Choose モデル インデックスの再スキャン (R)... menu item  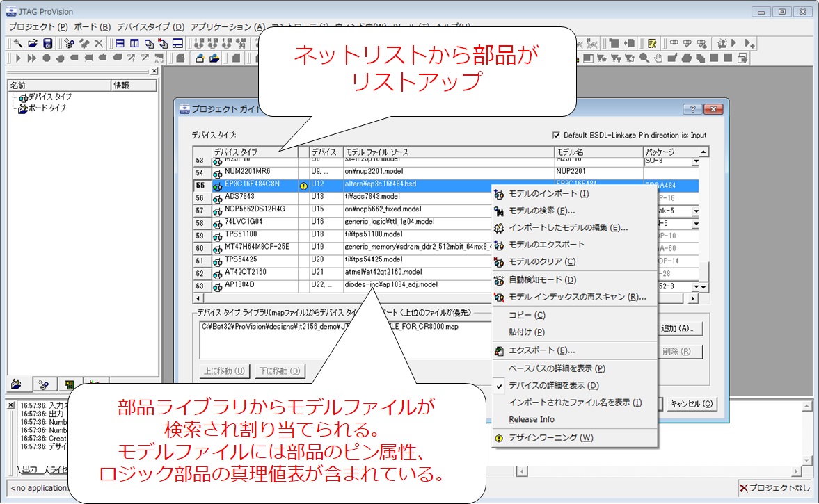click(575, 298)
